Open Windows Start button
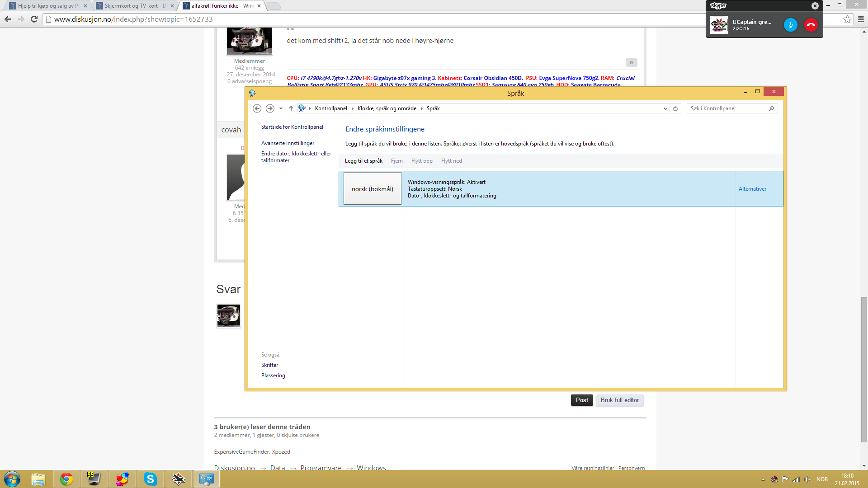Screen dimensions: 868x488 12,479
